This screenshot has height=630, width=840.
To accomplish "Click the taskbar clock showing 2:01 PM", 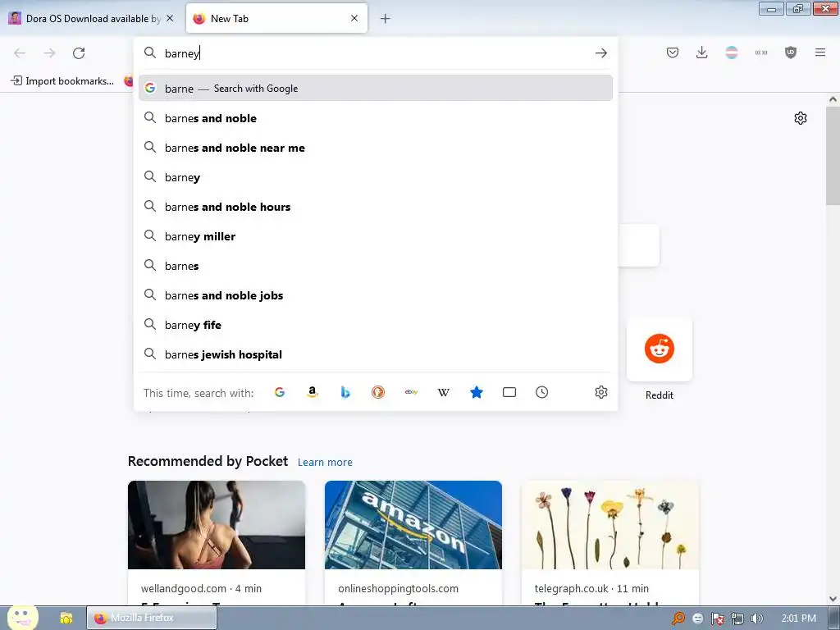I will coord(798,619).
